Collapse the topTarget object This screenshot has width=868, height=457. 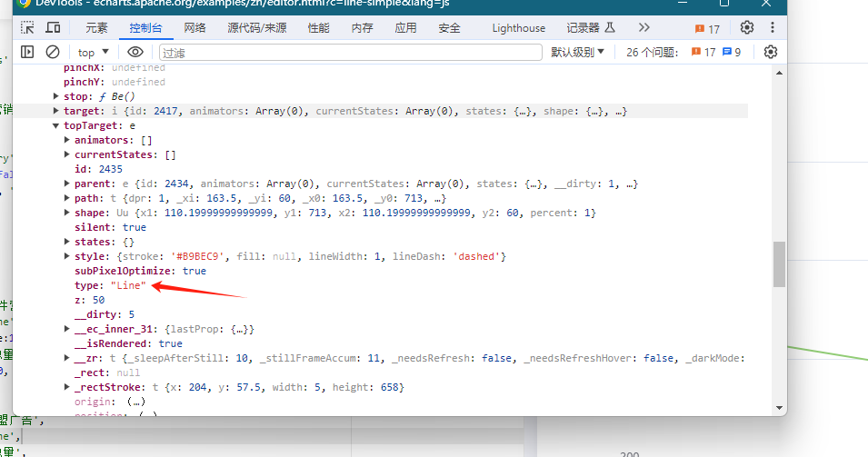point(56,125)
